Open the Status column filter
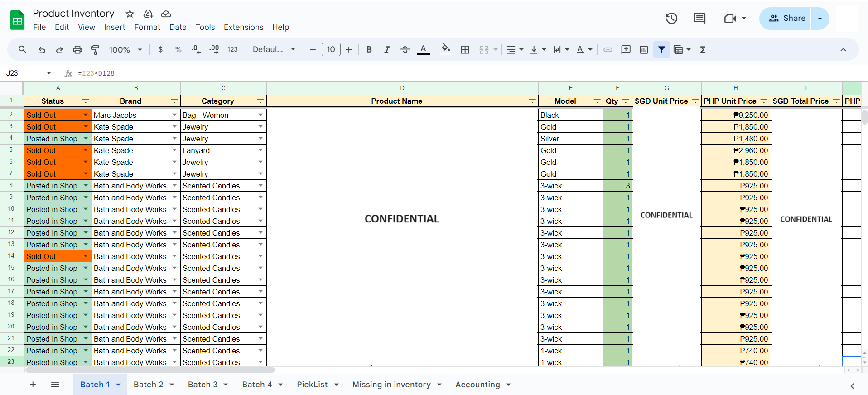Screen dimensions: 868x395 pos(86,101)
